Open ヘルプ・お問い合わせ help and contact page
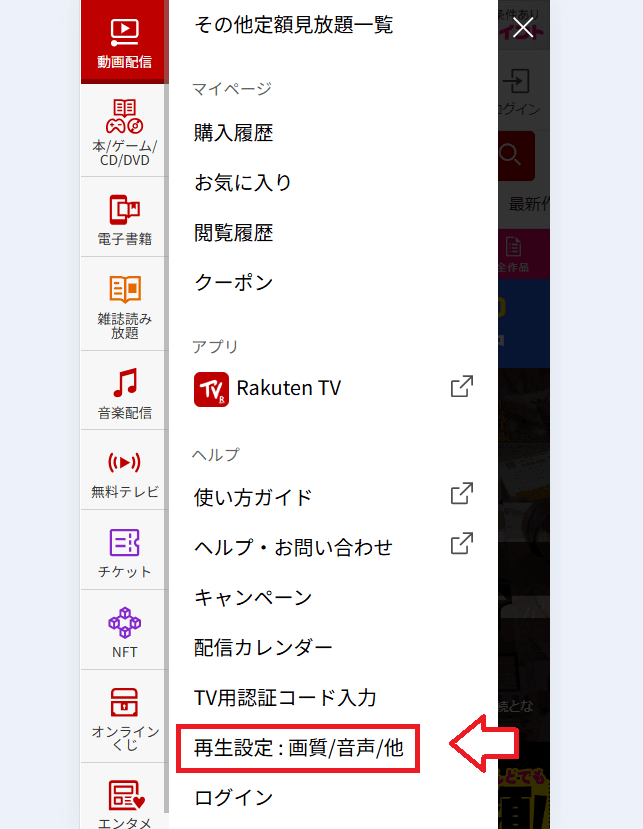The image size is (643, 829). [293, 547]
